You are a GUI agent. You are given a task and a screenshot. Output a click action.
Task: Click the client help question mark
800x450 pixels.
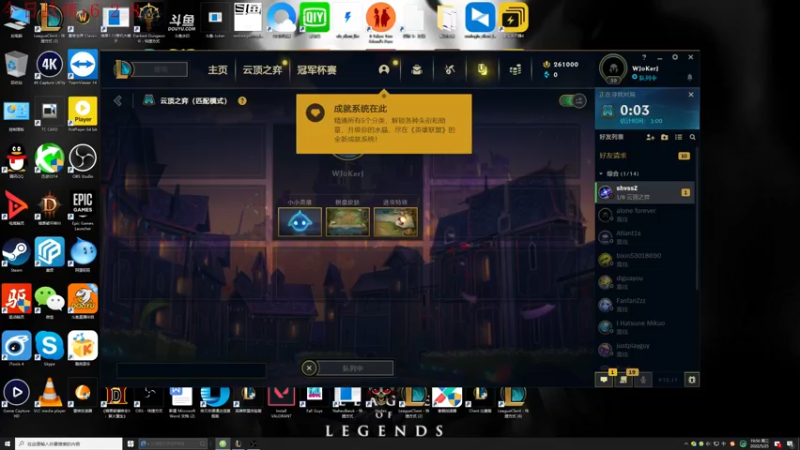coord(644,57)
